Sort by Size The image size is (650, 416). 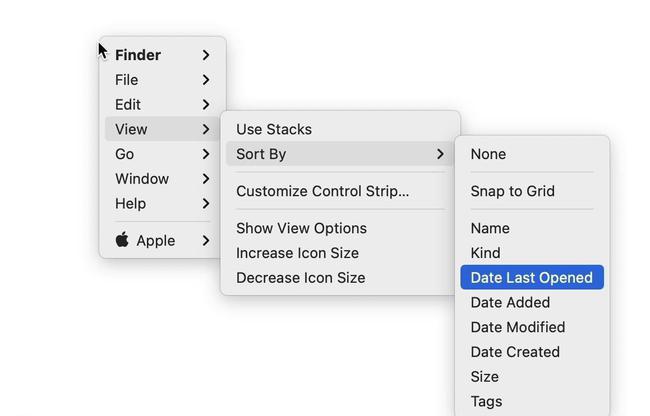[485, 377]
